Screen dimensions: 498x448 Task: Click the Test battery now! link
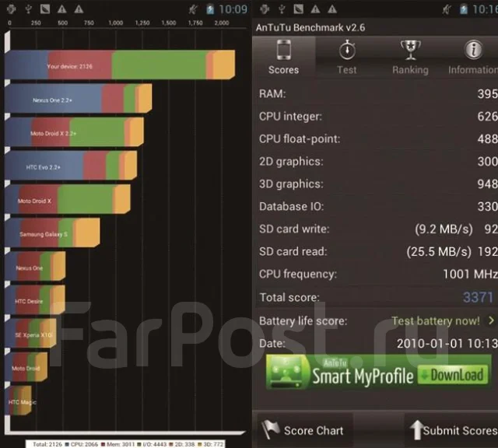[x=436, y=321]
